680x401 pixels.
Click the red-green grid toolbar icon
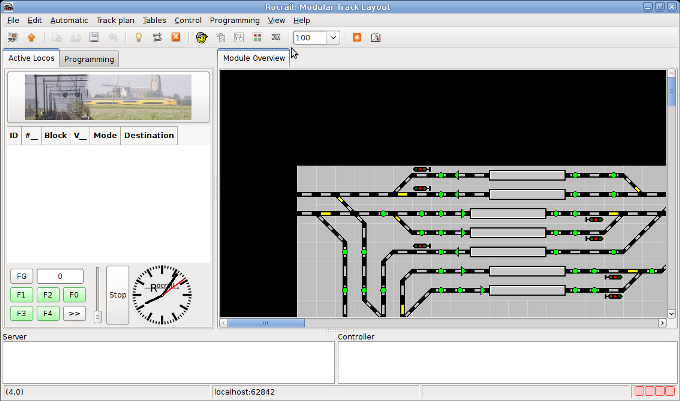(258, 38)
